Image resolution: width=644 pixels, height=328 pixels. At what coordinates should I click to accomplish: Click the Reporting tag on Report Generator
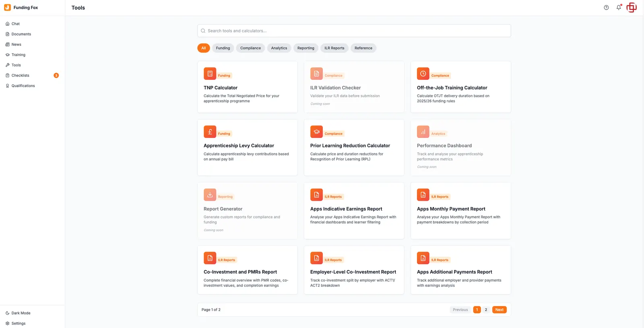tap(225, 197)
